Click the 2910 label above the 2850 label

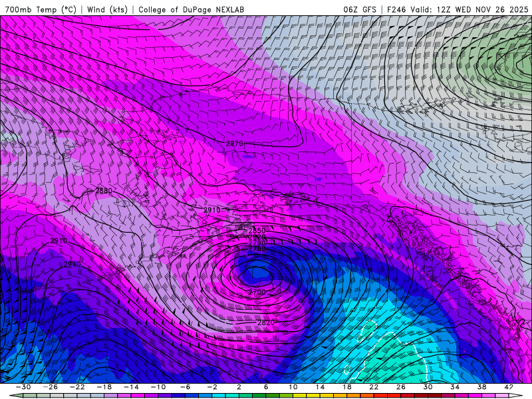[x=212, y=210]
